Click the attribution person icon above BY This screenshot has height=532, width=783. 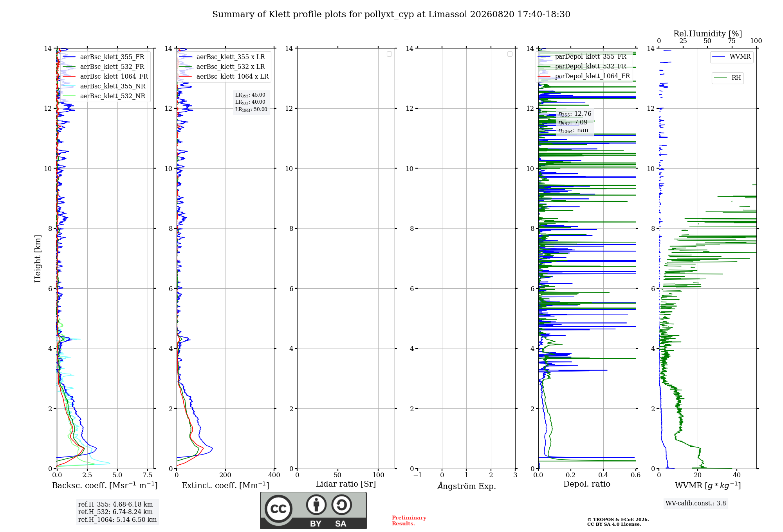(x=316, y=505)
